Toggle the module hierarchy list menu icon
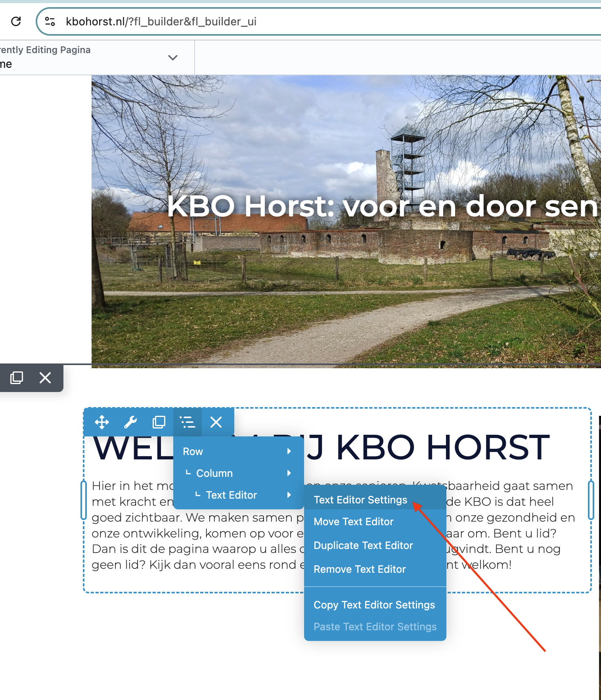This screenshot has height=700, width=601. tap(188, 422)
